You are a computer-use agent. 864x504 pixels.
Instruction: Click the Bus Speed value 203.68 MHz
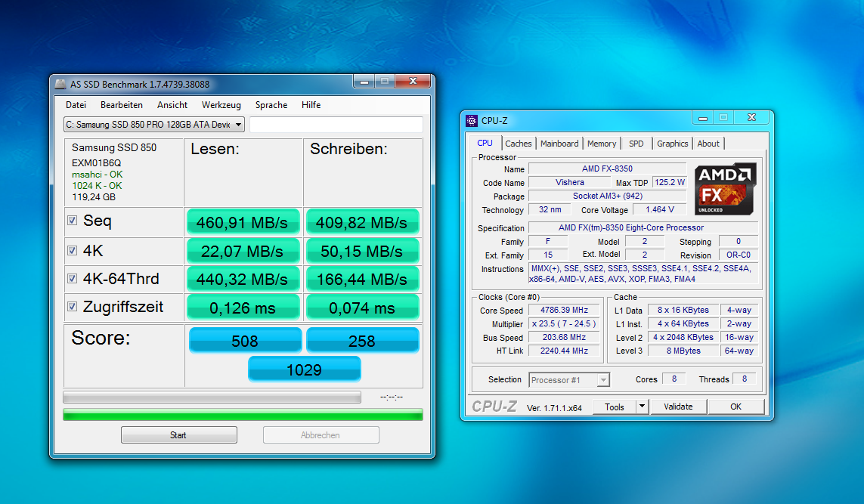564,337
